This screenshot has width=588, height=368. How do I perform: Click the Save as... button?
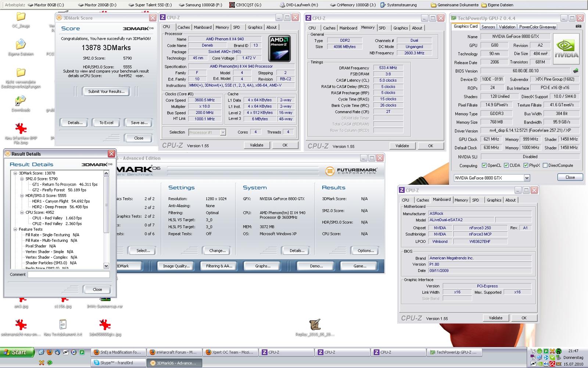tap(139, 123)
